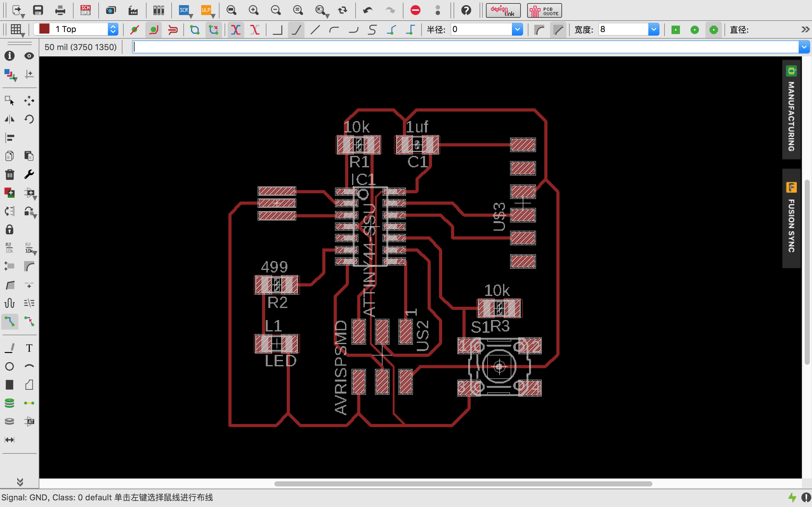Open the Show eye tool
812x507 pixels.
[29, 56]
